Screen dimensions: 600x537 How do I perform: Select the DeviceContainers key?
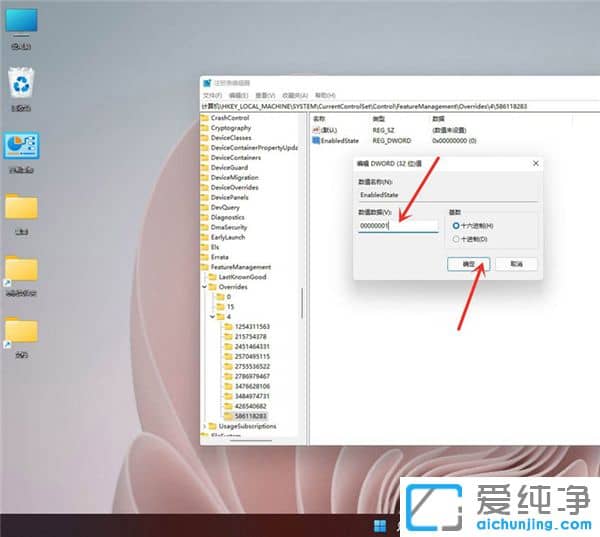coord(236,157)
